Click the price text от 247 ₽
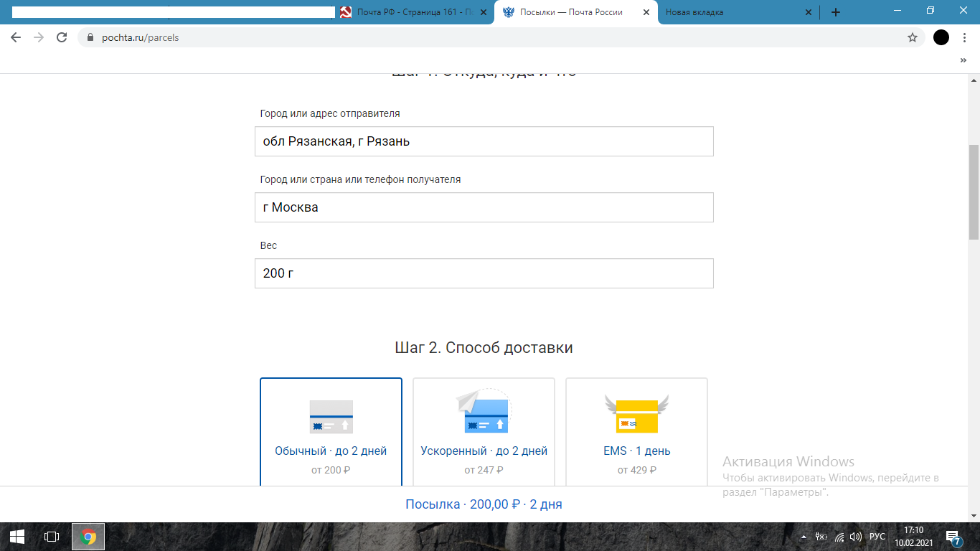The height and width of the screenshot is (551, 980). 484,471
